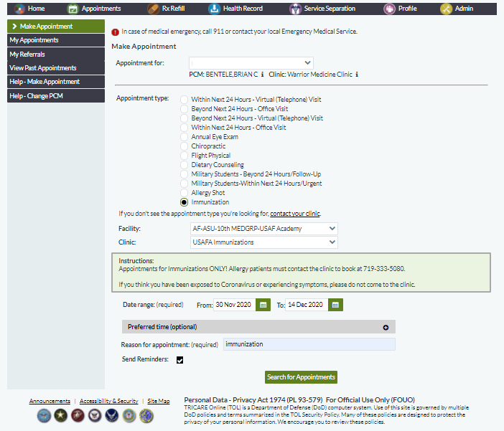Open My Referrals in the sidebar

point(56,55)
